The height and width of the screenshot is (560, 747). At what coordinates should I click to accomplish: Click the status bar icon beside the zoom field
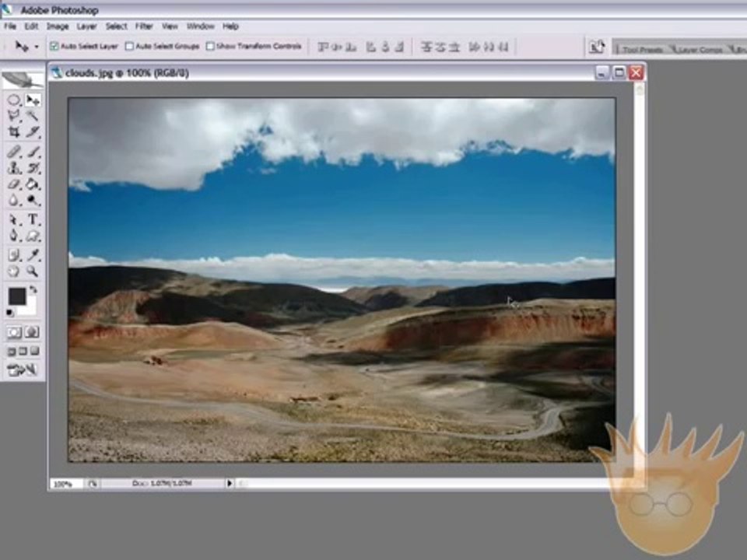point(93,484)
